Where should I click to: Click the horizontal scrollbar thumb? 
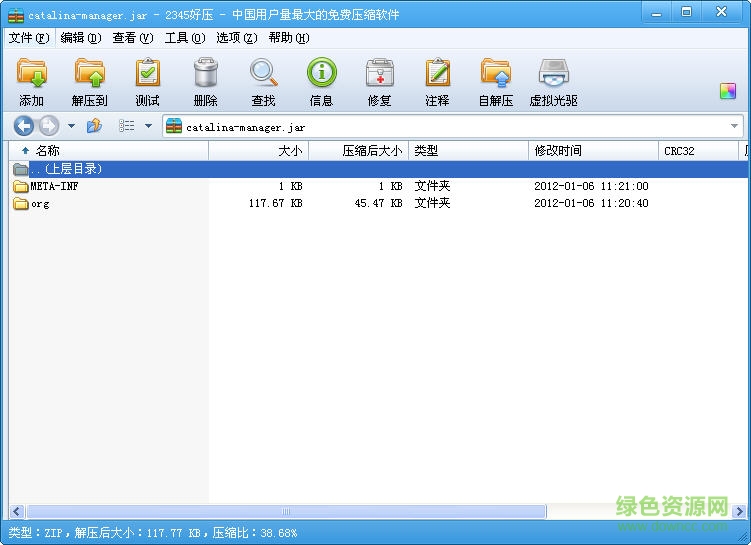tap(286, 511)
